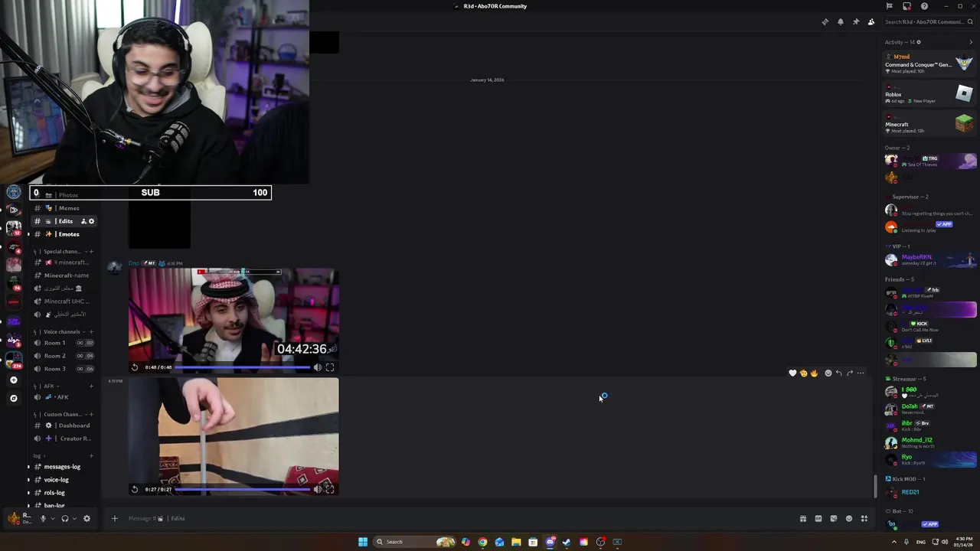The height and width of the screenshot is (551, 980).
Task: Seek in the 0:48 video progress bar
Action: pyautogui.click(x=243, y=367)
